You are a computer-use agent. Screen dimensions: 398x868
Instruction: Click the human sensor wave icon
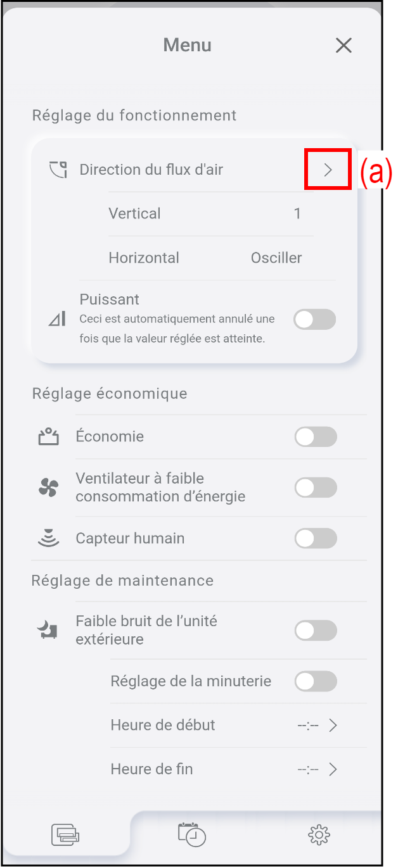pyautogui.click(x=48, y=538)
